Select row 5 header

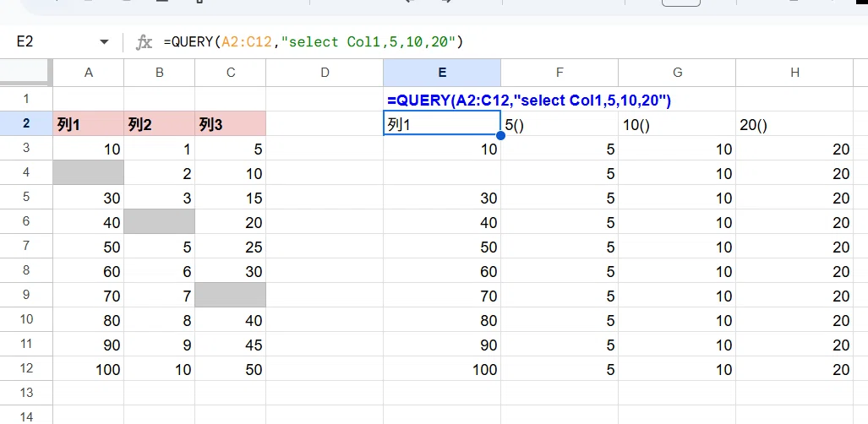point(26,197)
